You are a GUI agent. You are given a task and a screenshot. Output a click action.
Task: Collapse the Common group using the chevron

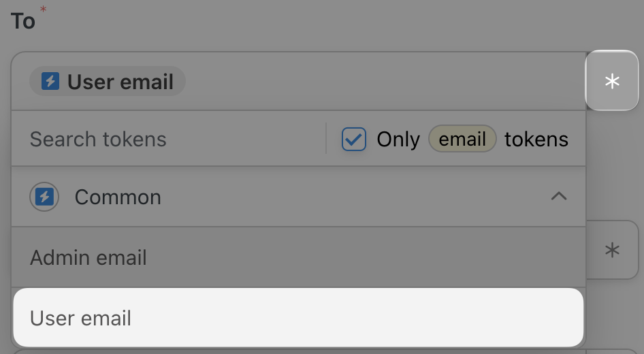(559, 196)
